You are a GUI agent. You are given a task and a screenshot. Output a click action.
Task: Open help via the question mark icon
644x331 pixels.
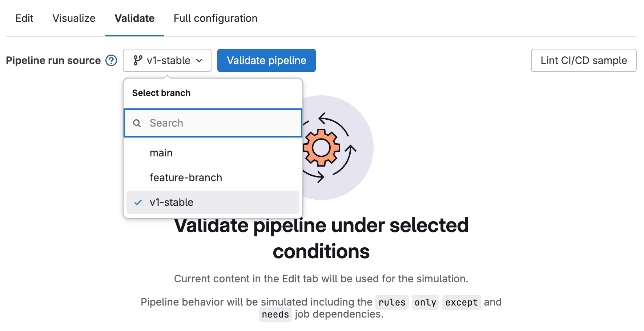111,60
